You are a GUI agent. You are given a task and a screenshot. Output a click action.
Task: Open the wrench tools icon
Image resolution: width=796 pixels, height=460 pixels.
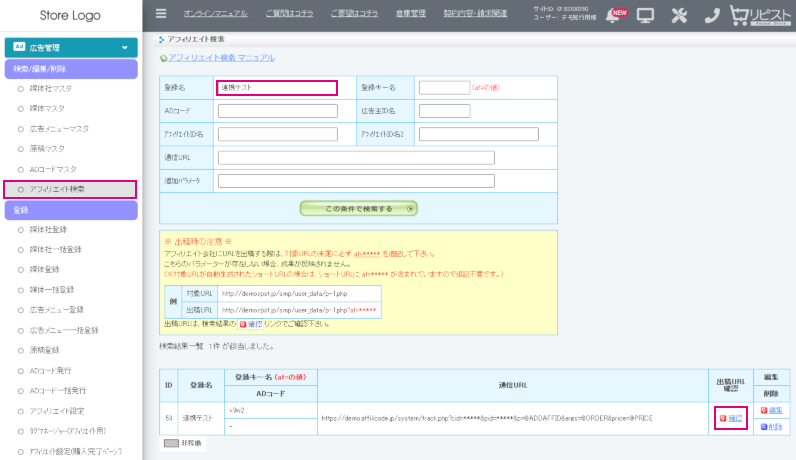click(x=679, y=15)
